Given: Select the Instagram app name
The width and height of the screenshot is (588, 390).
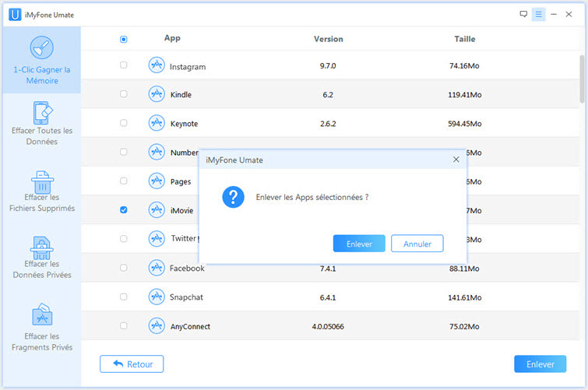Looking at the screenshot, I should (x=188, y=67).
